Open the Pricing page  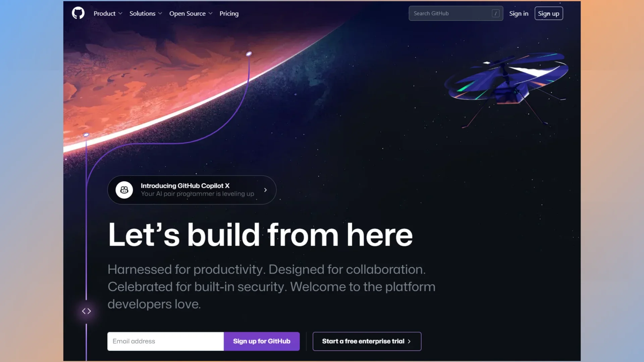tap(229, 13)
